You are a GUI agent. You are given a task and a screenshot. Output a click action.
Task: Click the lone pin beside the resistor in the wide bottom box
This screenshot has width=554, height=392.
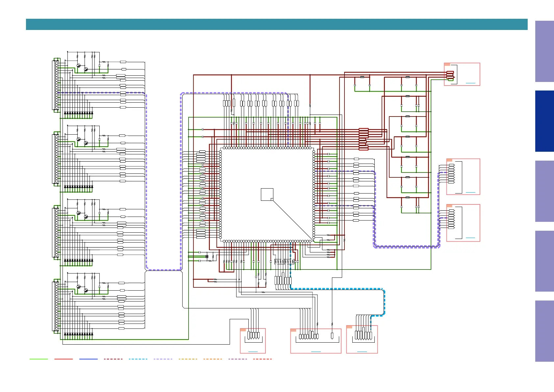coord(332,336)
